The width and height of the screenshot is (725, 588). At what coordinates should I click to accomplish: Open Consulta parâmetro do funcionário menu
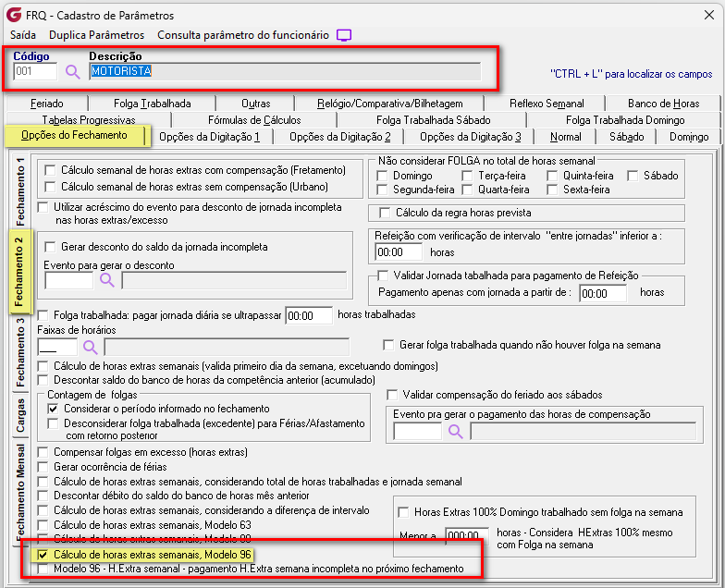tap(243, 35)
